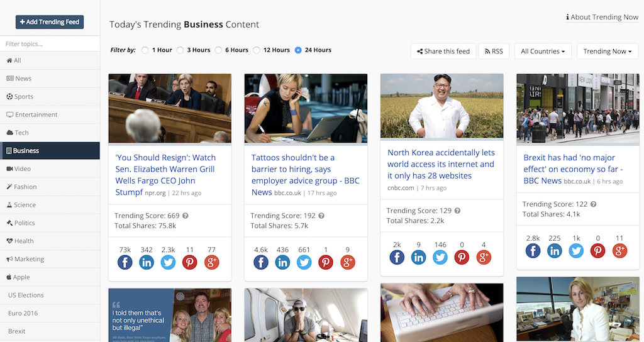The width and height of the screenshot is (644, 342).
Task: Open the Tech topic in sidebar
Action: click(x=50, y=133)
